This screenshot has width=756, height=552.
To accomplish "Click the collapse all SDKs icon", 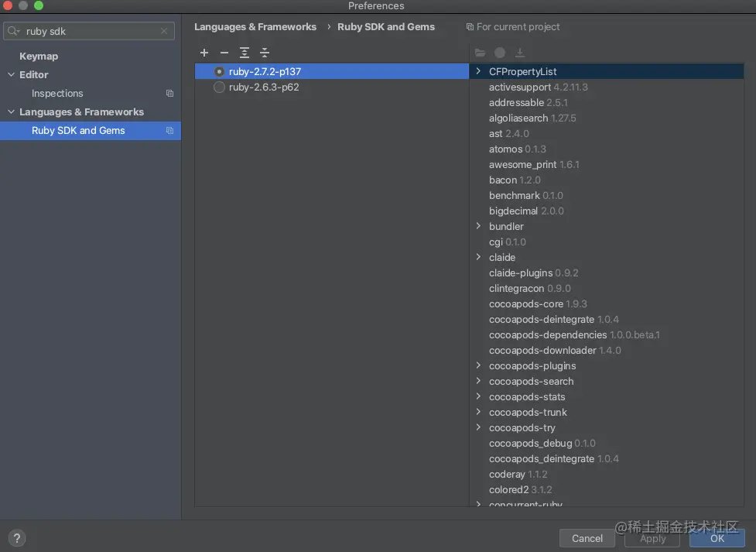I will [265, 53].
